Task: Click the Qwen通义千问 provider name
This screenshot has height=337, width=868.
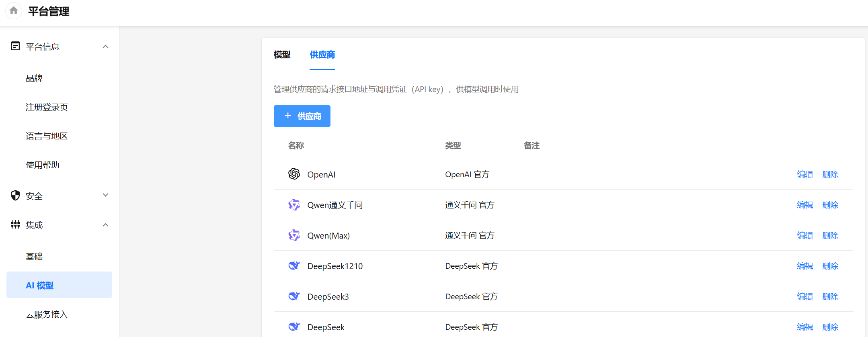Action: point(335,205)
